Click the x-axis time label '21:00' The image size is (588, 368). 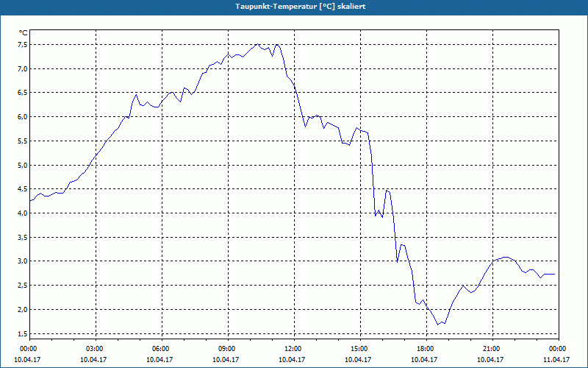click(x=492, y=349)
